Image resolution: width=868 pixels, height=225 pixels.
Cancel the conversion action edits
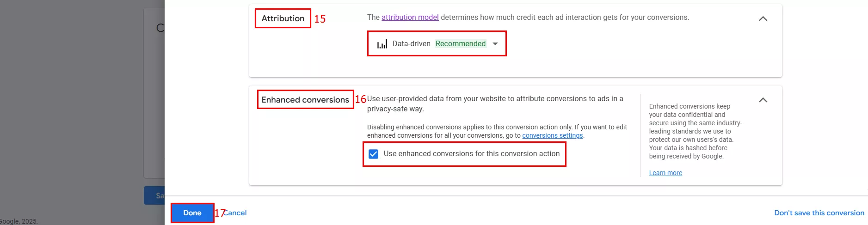click(x=236, y=213)
